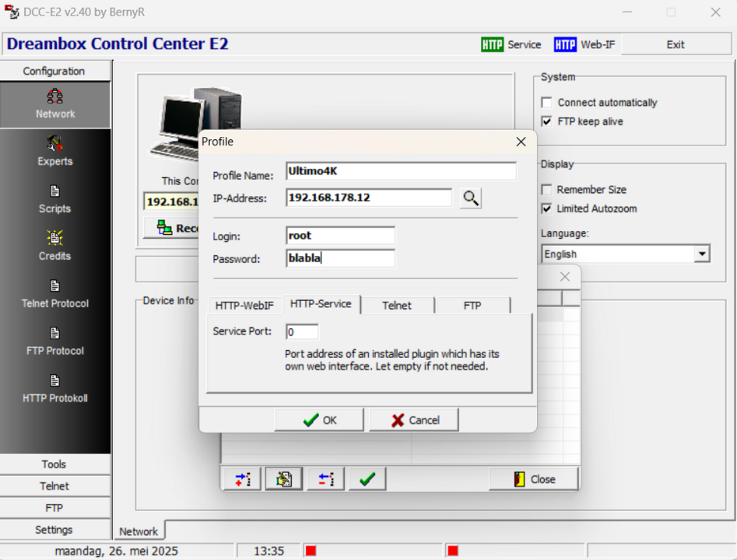Uncheck the Limited Autozoom option
This screenshot has width=737, height=560.
[546, 208]
